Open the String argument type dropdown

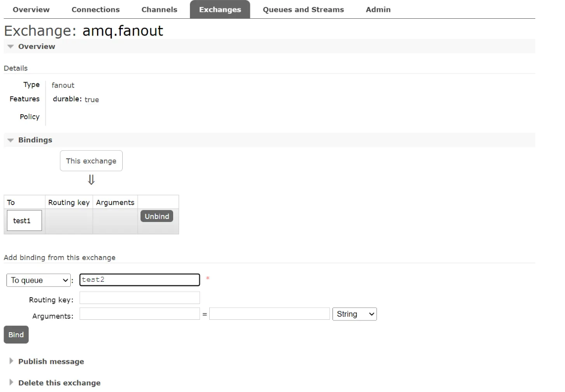(354, 314)
